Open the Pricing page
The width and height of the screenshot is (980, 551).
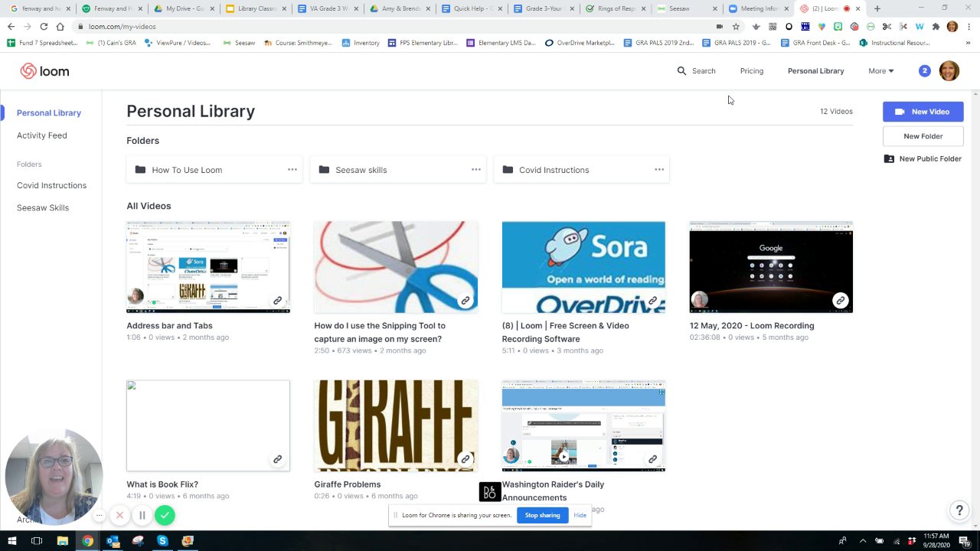(x=752, y=71)
